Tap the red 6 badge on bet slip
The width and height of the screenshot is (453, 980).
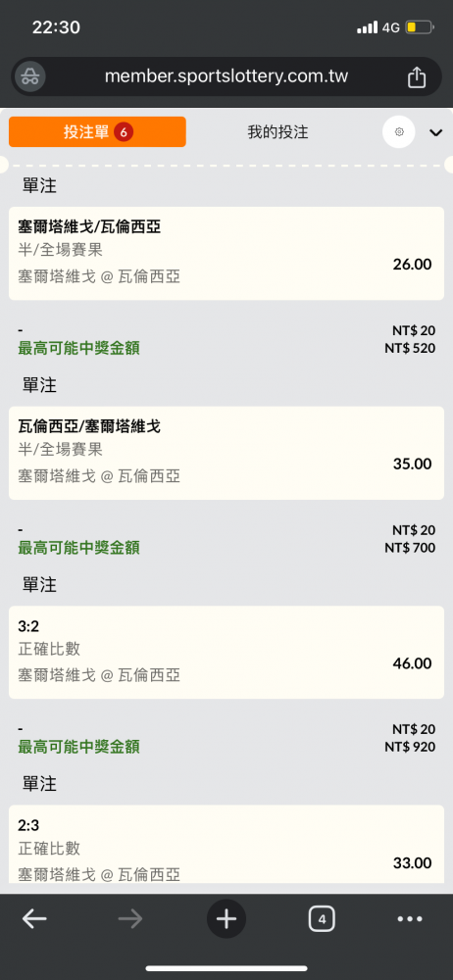click(124, 132)
